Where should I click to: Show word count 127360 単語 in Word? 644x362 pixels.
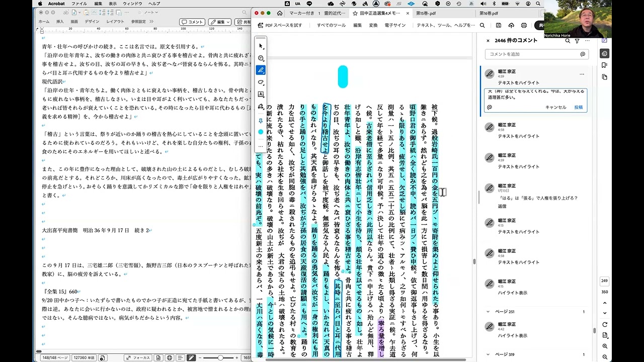click(84, 357)
